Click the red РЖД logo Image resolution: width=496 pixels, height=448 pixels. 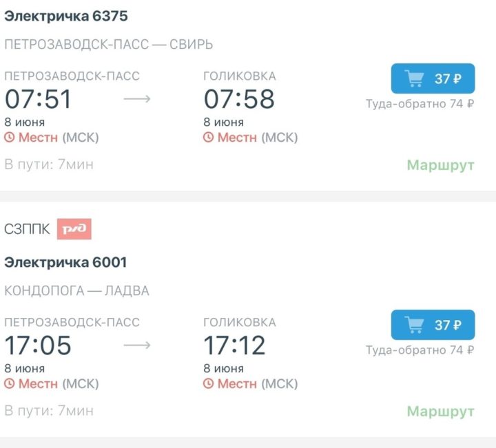click(74, 228)
